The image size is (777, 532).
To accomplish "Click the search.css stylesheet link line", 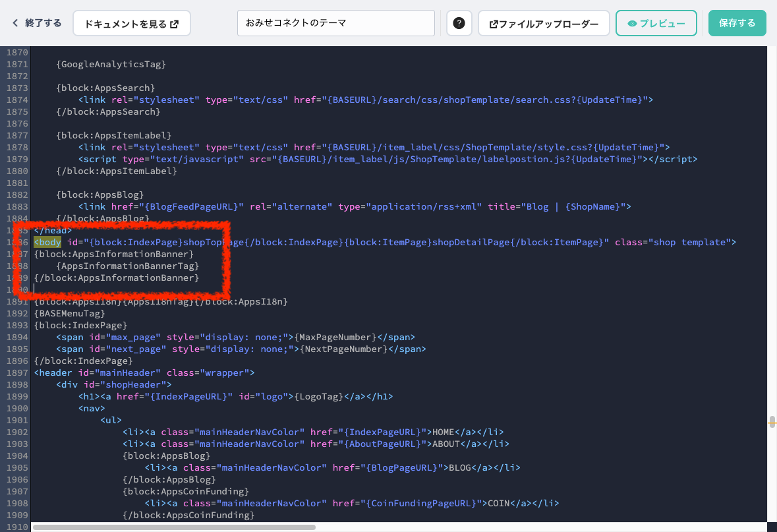I will point(366,100).
